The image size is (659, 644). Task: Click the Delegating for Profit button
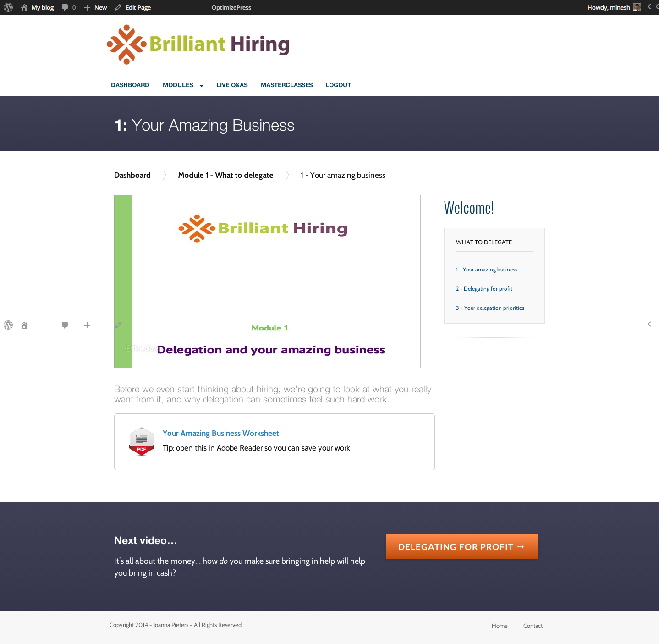click(x=461, y=546)
